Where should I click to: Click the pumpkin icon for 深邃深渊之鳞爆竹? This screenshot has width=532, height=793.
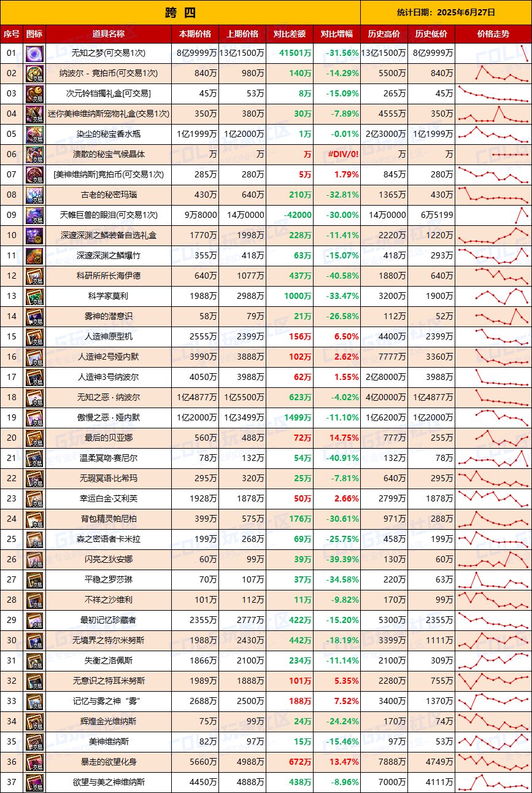point(34,256)
